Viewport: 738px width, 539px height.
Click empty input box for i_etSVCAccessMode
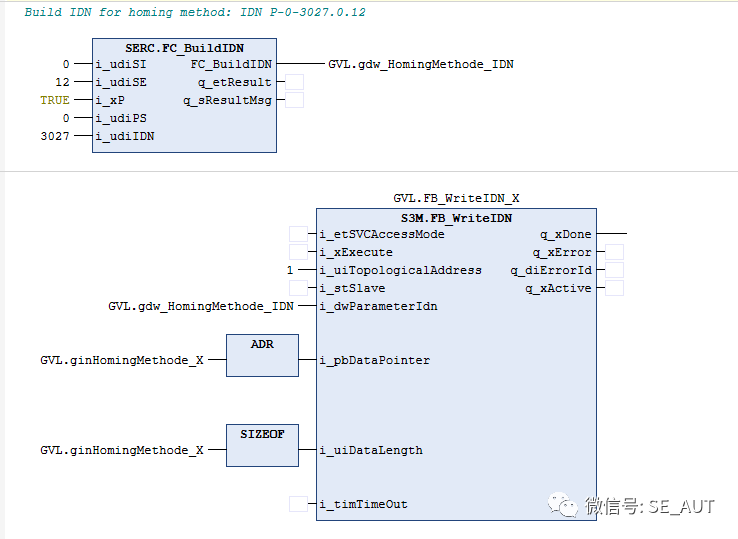pos(298,234)
